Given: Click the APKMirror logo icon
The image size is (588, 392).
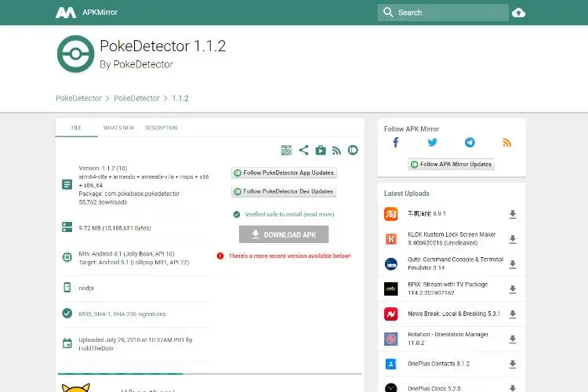Looking at the screenshot, I should [x=66, y=13].
